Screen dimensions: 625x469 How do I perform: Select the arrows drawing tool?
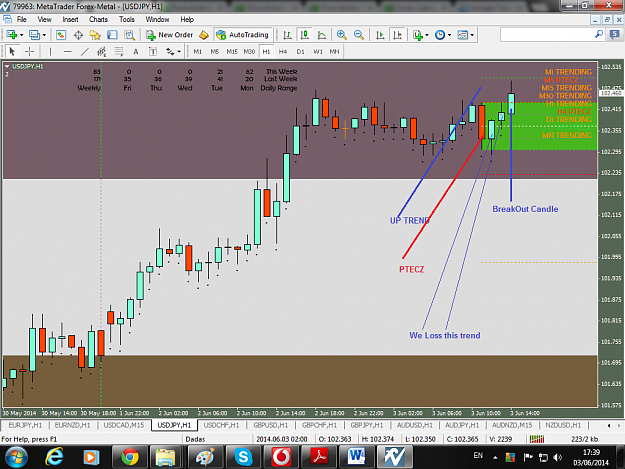click(x=170, y=51)
